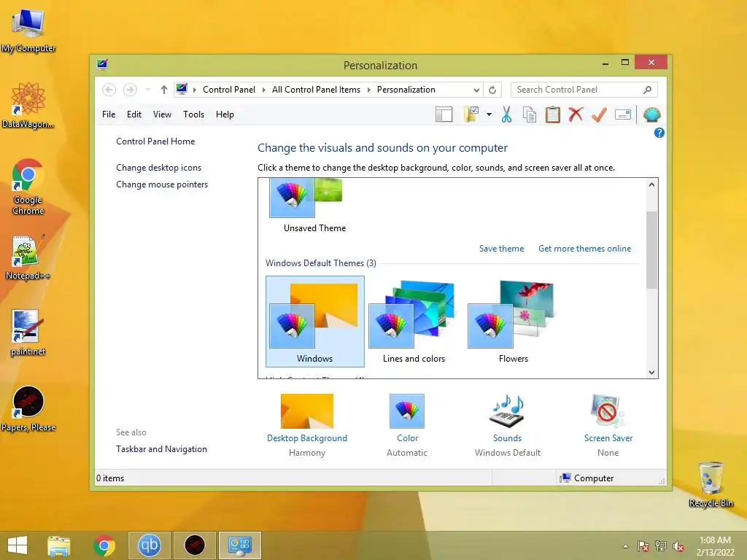Click in the Search Control Panel field

pos(584,90)
